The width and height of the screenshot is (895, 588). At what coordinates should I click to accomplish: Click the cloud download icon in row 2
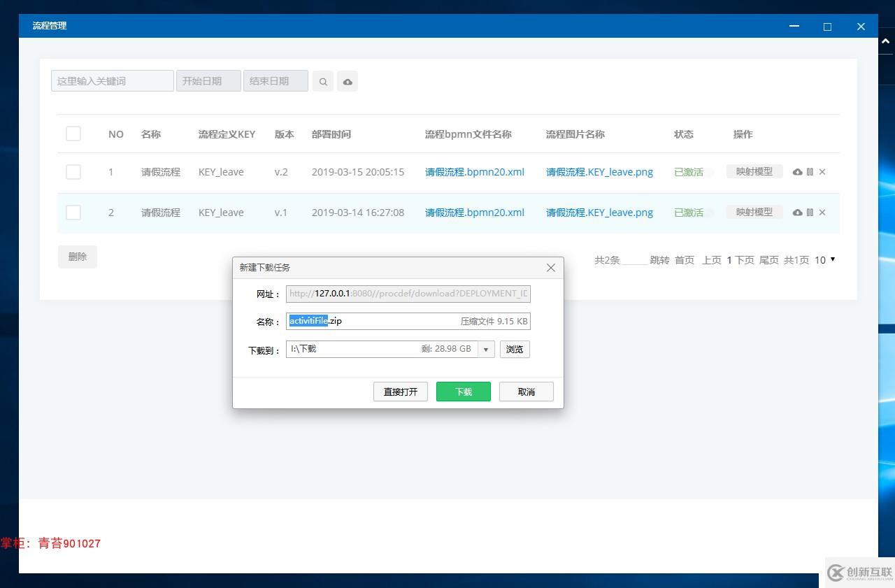point(797,213)
